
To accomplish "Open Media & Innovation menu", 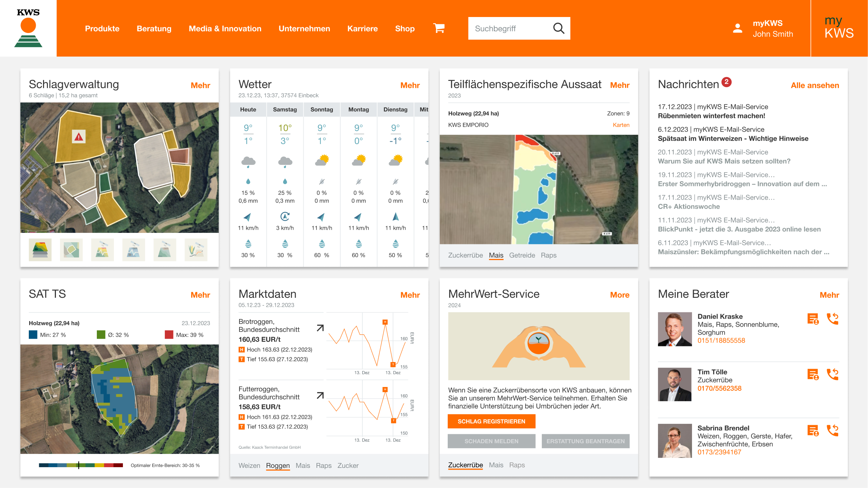I will 225,28.
